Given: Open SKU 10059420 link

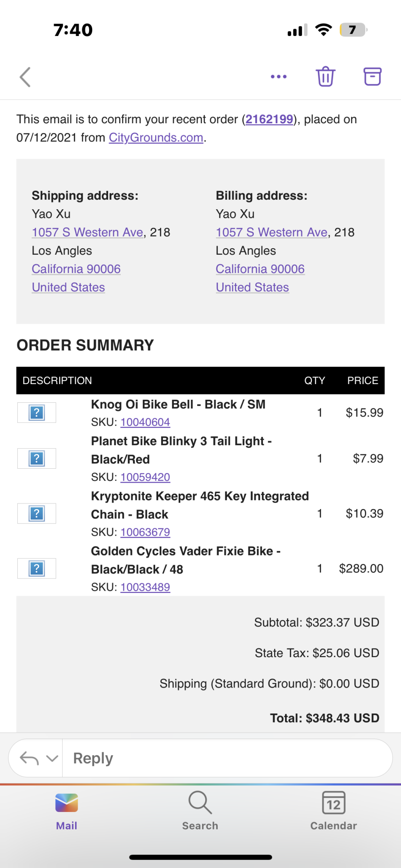Looking at the screenshot, I should (145, 477).
